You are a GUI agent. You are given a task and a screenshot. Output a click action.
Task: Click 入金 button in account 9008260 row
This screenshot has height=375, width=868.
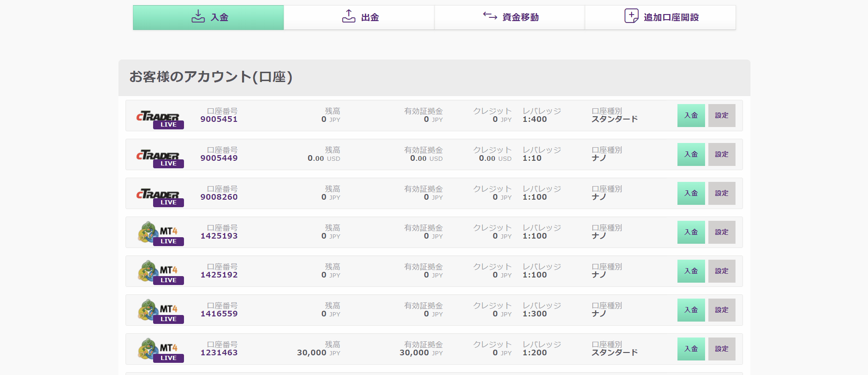(691, 193)
